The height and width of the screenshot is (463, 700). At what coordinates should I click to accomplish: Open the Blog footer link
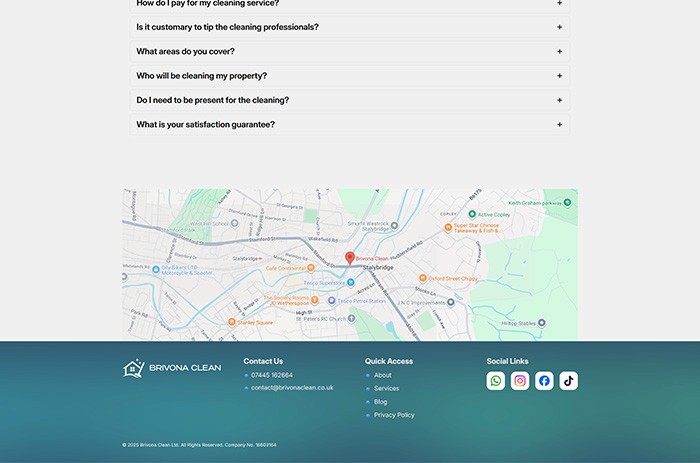click(380, 402)
